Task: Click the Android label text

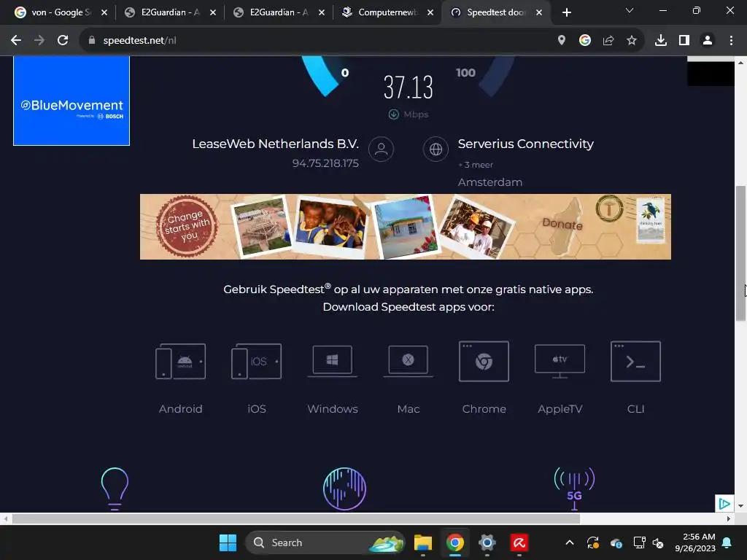Action: click(181, 409)
